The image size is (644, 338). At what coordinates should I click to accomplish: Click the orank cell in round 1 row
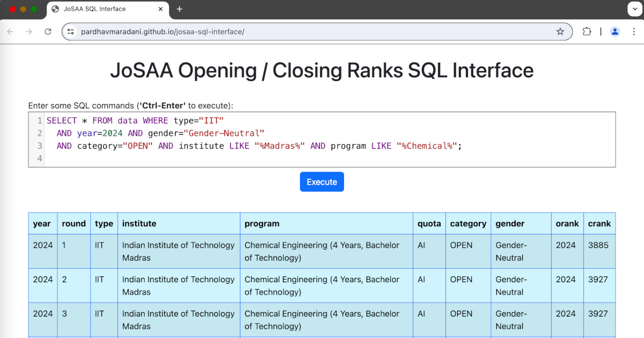tap(568, 252)
